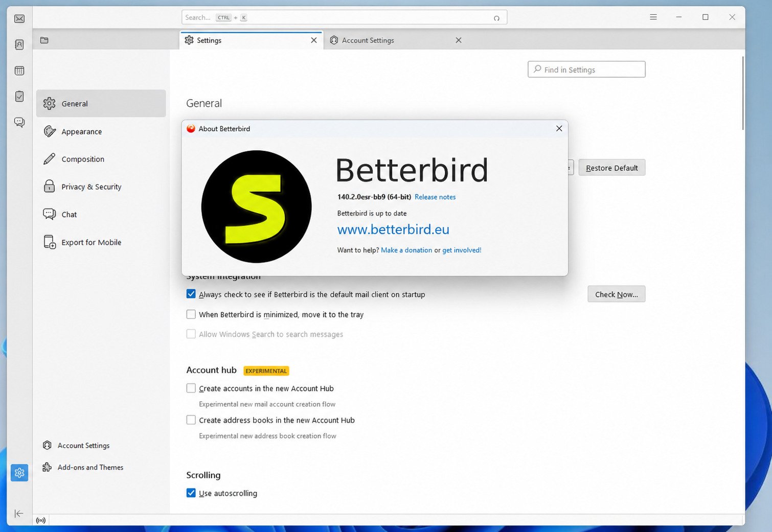Open the Mail space icon

(19, 19)
